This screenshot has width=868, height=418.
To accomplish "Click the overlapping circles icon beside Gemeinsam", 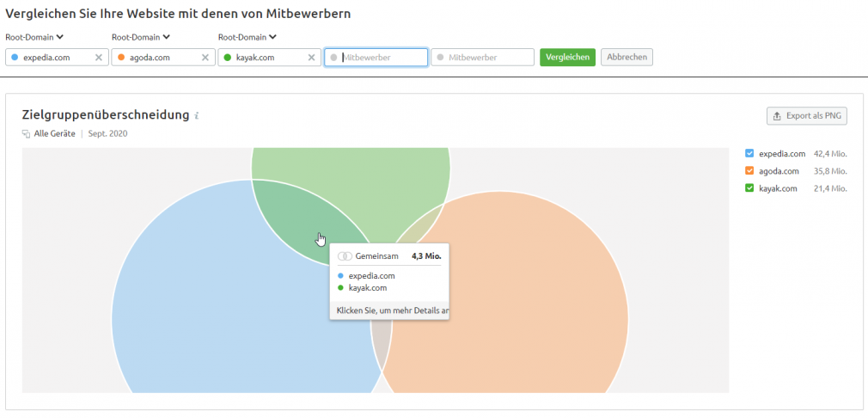I will click(x=345, y=256).
